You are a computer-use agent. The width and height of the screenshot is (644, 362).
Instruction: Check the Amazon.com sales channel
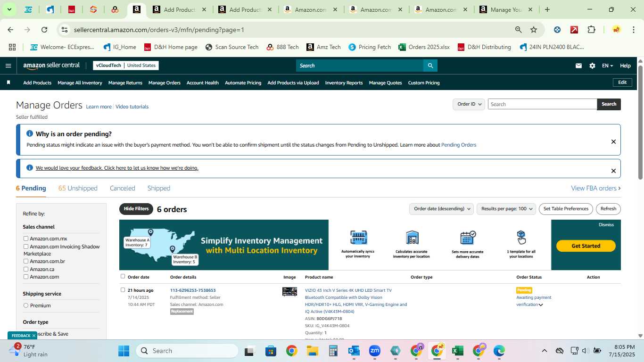(26, 277)
